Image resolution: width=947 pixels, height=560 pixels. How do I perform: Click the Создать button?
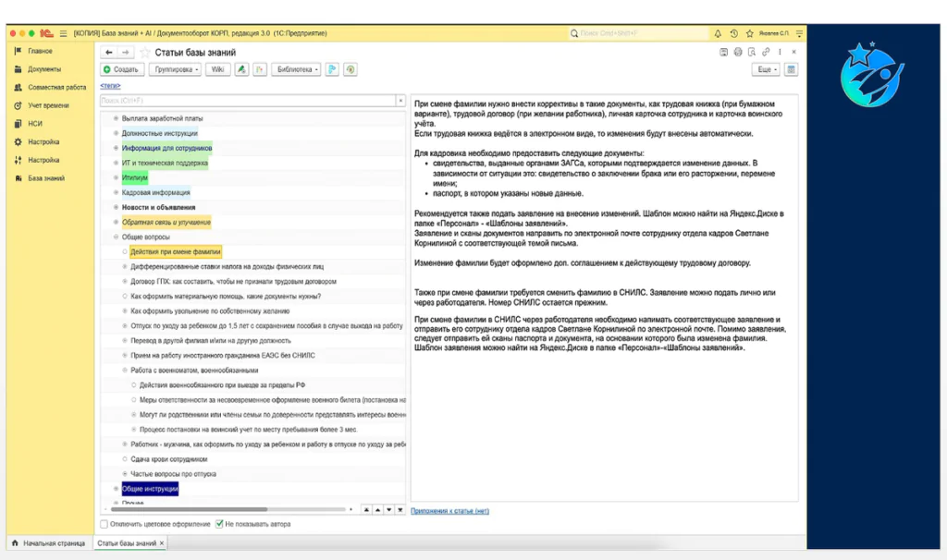pyautogui.click(x=121, y=69)
